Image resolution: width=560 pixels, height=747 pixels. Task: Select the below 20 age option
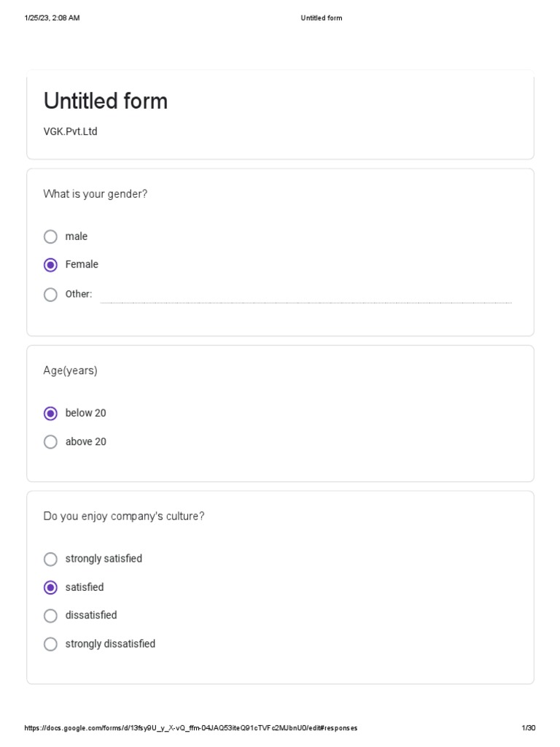click(50, 414)
